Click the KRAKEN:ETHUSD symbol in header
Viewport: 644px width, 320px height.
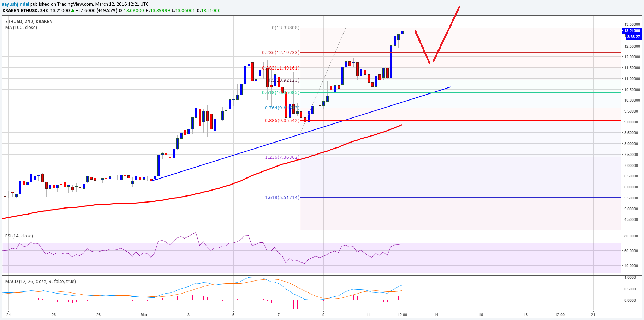click(20, 11)
